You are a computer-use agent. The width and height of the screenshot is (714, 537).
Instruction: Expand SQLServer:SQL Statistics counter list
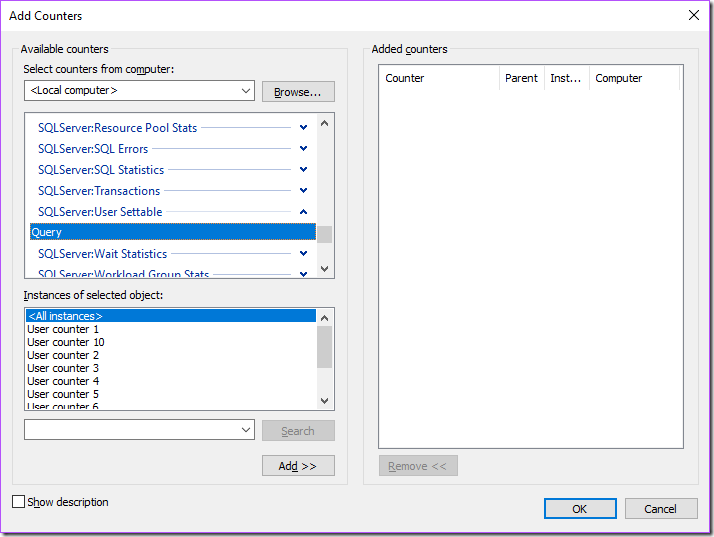[303, 170]
